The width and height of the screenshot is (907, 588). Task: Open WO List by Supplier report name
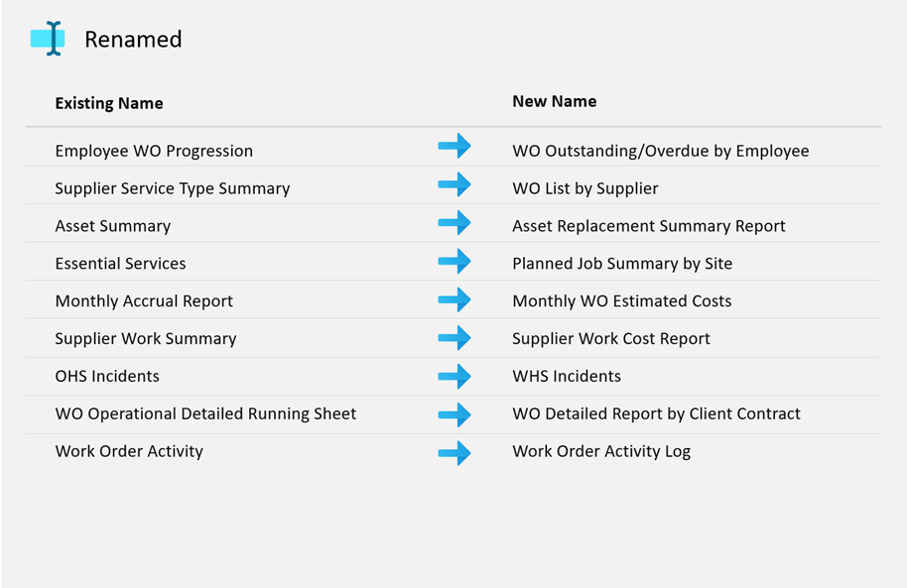[584, 188]
